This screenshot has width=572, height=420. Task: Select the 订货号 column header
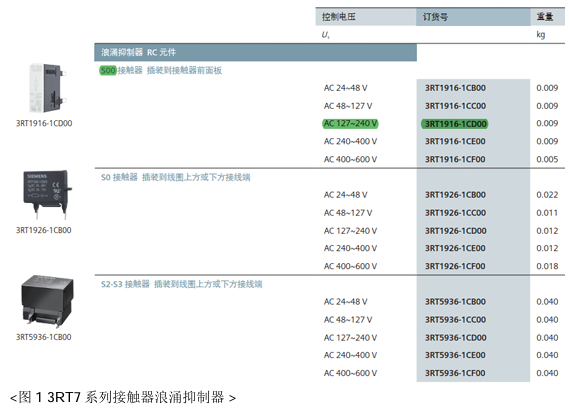pyautogui.click(x=473, y=17)
